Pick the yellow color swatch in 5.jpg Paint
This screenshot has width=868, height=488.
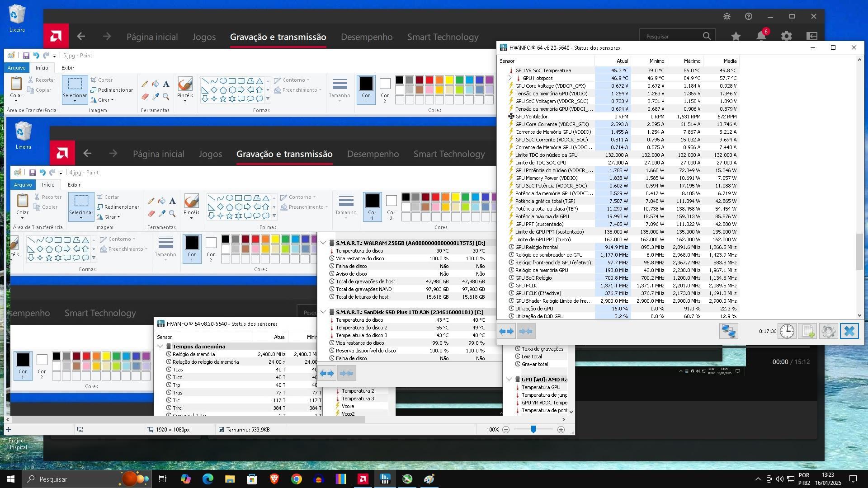click(449, 80)
